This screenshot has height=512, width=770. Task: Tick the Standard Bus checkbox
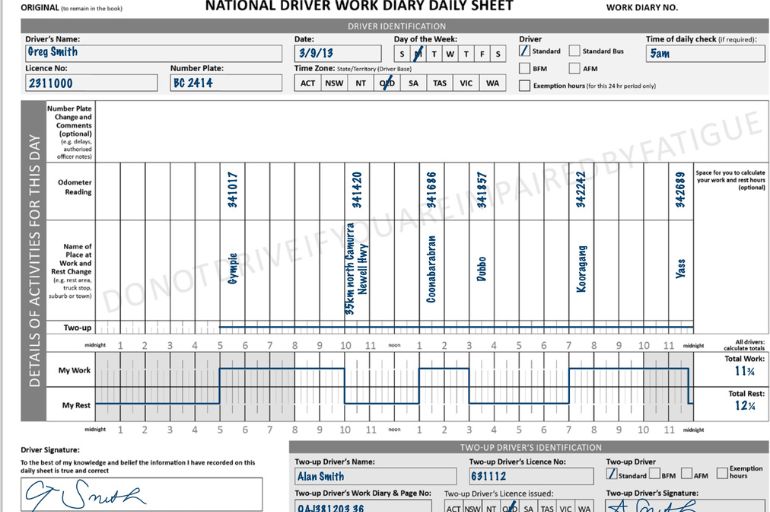(x=574, y=51)
